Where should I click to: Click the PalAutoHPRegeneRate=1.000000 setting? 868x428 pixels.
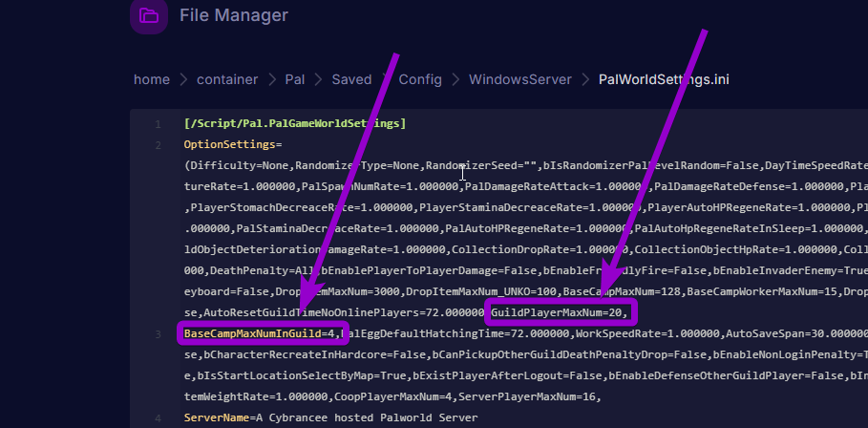pos(537,228)
